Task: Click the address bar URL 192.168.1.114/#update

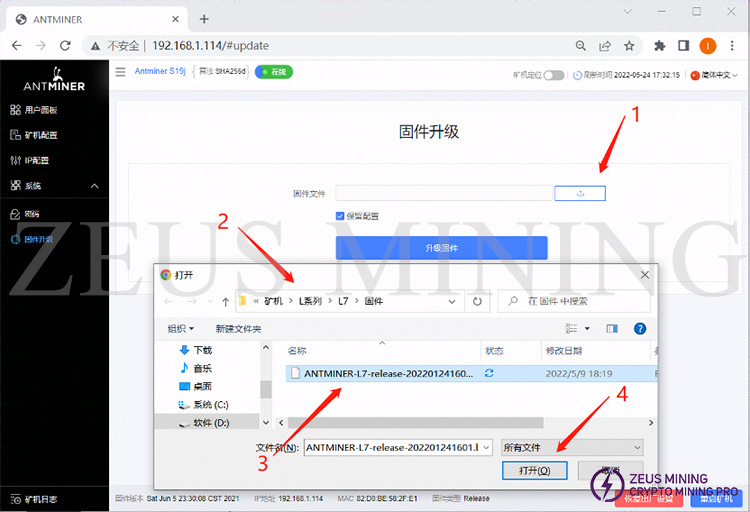Action: 210,45
